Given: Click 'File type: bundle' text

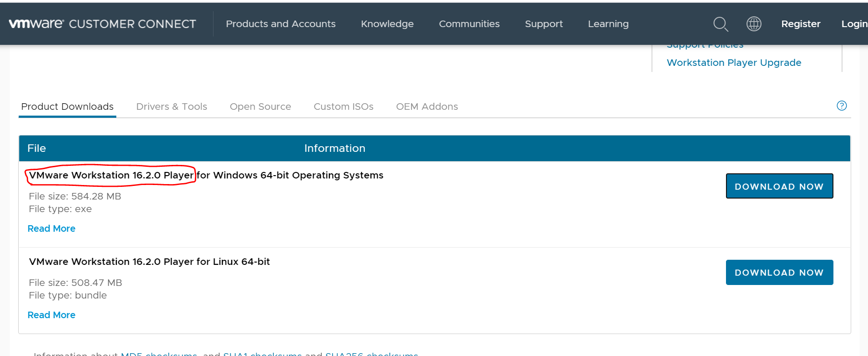Looking at the screenshot, I should (68, 295).
